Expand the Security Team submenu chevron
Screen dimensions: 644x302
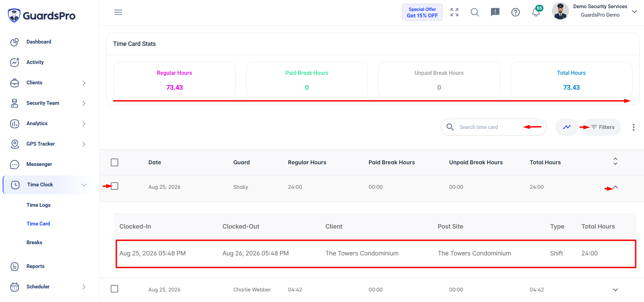point(84,103)
